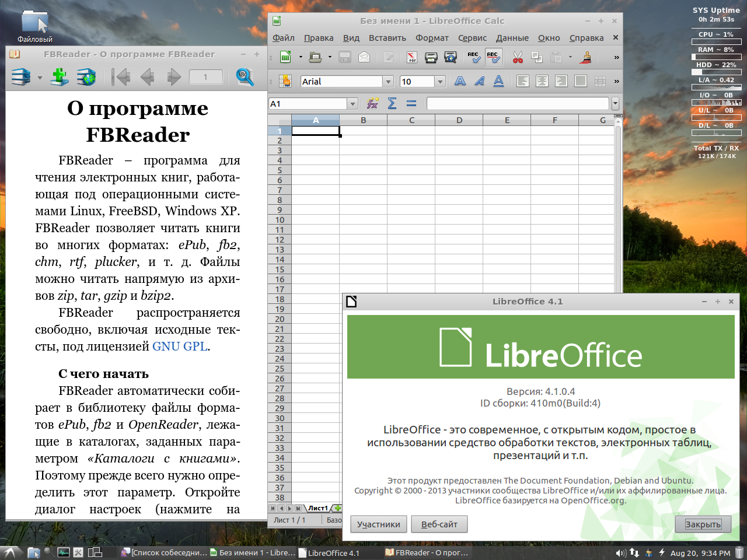This screenshot has height=560, width=747.
Task: Click the new spreadsheet icon in Calc
Action: [x=285, y=57]
